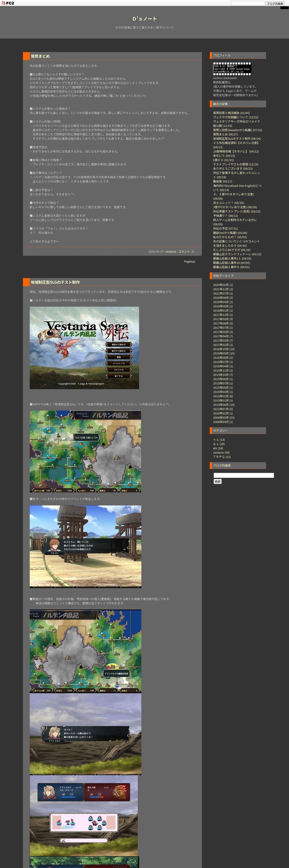Open category vestaria (58)
This screenshot has height=868, width=289.
coord(221,452)
